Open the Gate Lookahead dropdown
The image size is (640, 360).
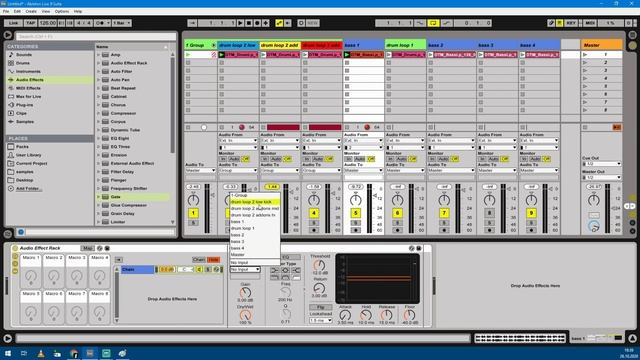pyautogui.click(x=320, y=320)
